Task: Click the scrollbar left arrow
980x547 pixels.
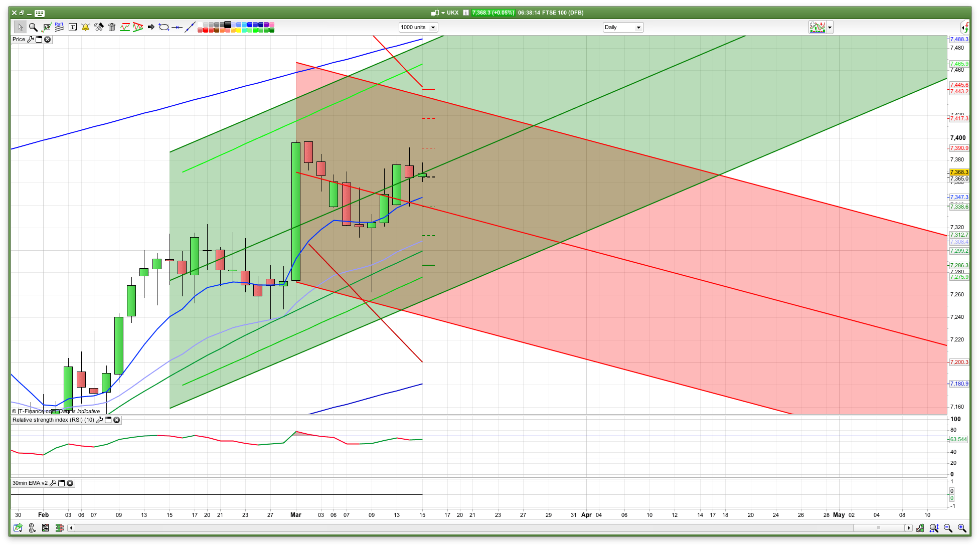Action: 71,528
